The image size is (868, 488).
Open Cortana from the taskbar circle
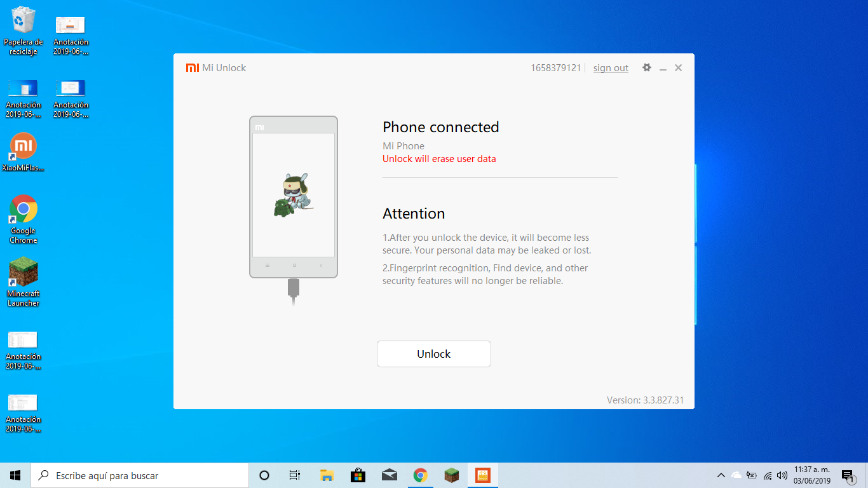tap(264, 475)
